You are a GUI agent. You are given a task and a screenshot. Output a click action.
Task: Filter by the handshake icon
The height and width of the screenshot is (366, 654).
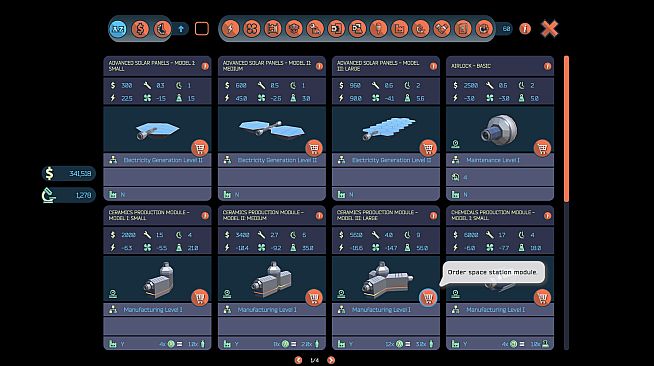[x=442, y=29]
